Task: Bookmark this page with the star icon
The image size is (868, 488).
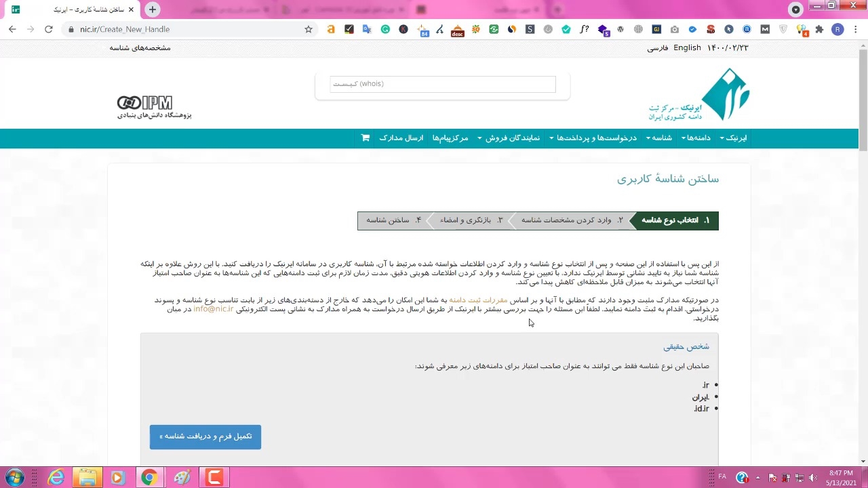Action: (x=309, y=29)
